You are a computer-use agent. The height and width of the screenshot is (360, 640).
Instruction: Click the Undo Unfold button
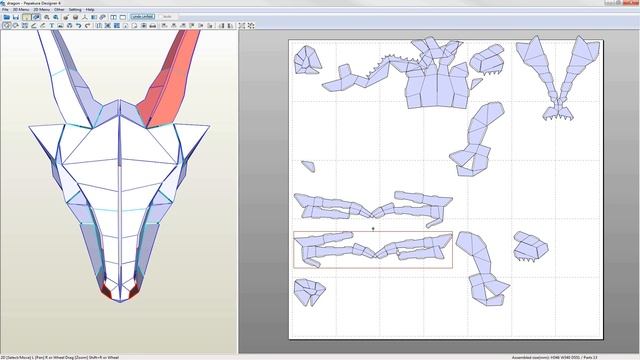point(142,17)
